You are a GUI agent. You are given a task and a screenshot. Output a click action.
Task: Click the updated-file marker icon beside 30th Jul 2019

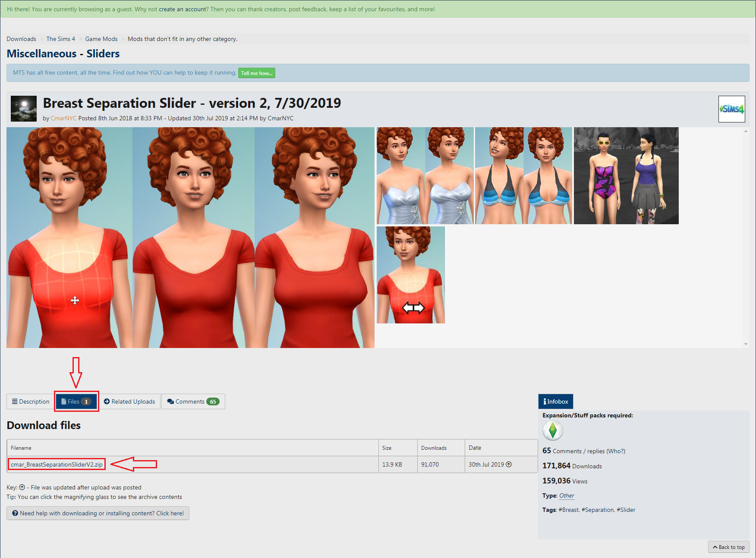(509, 464)
